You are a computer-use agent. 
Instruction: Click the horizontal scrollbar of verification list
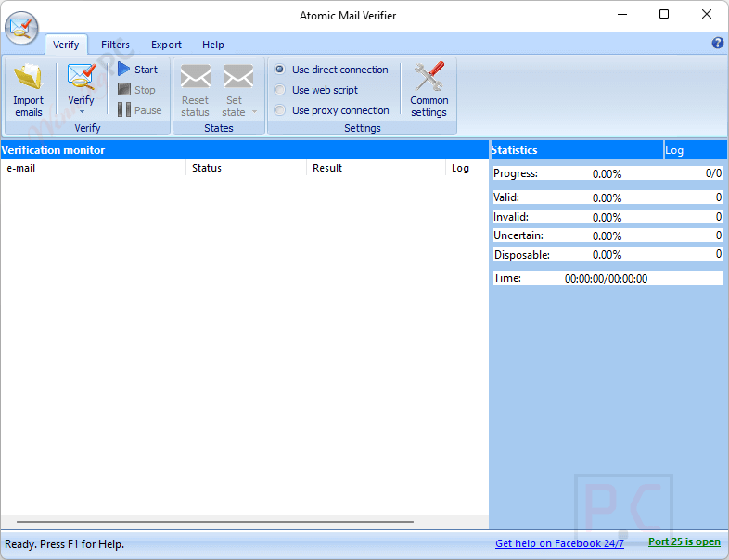(215, 522)
